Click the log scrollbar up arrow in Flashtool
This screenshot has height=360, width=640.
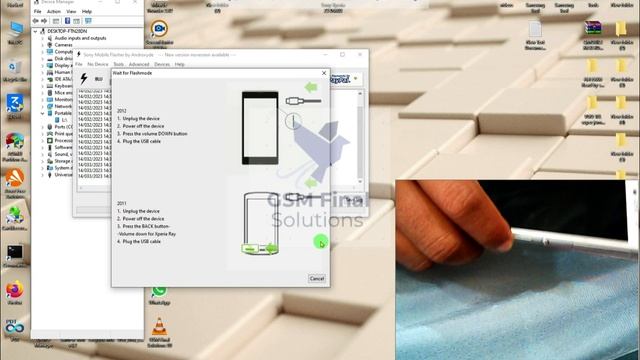pyautogui.click(x=360, y=93)
